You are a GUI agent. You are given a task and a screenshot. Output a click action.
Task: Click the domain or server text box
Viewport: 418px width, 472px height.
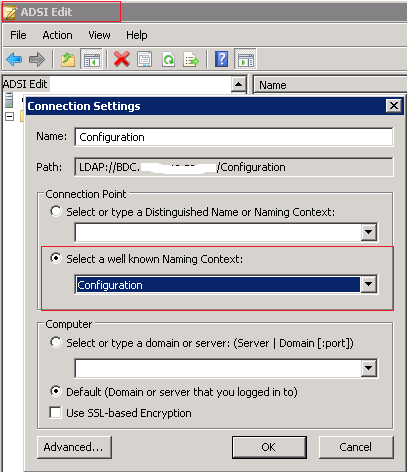(218, 368)
